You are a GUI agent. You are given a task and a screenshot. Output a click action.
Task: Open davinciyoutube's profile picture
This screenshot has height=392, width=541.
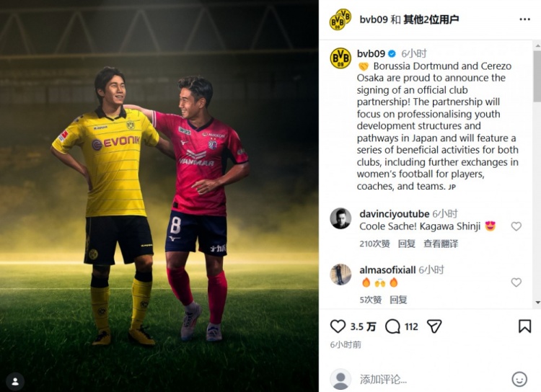[x=340, y=218]
